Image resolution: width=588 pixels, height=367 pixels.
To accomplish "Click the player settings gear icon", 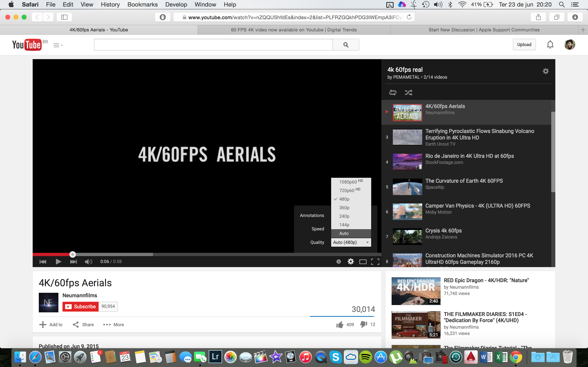I will tap(351, 261).
